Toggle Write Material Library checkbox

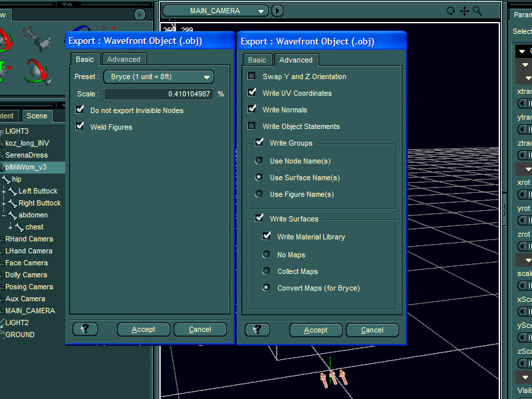coord(267,236)
